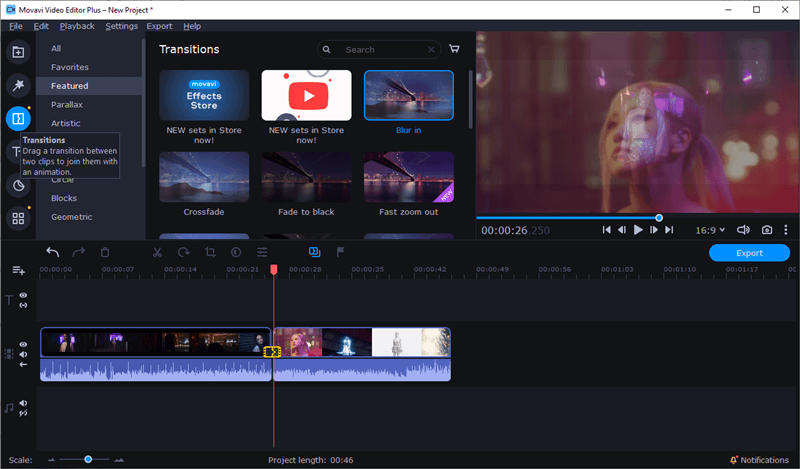Click the Add track icon
Viewport: 800px width, 469px height.
click(18, 270)
